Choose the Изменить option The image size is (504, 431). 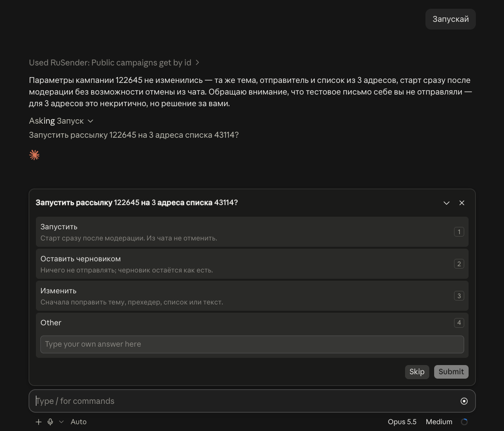click(x=252, y=296)
